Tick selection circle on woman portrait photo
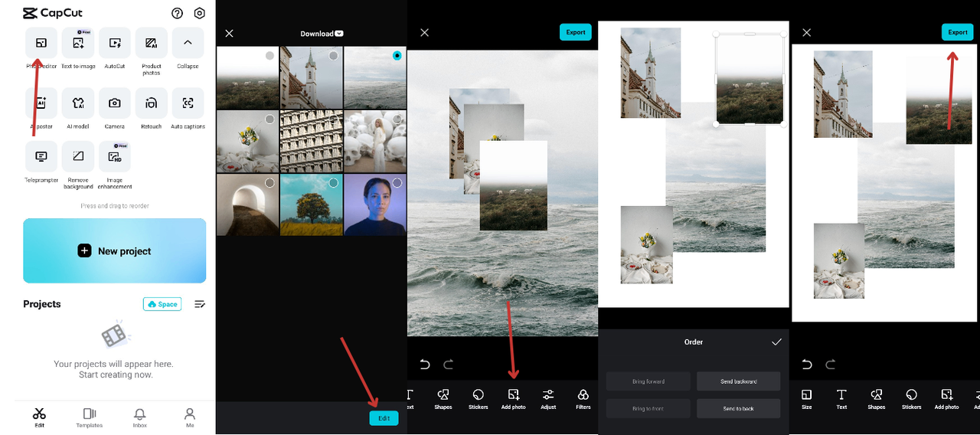Image resolution: width=980 pixels, height=435 pixels. (x=397, y=183)
